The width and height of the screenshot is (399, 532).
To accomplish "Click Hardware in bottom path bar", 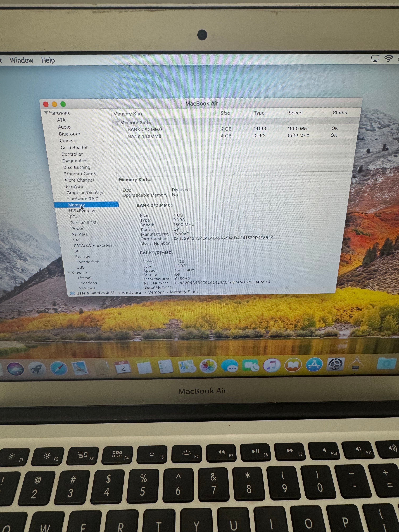I will coord(131,293).
